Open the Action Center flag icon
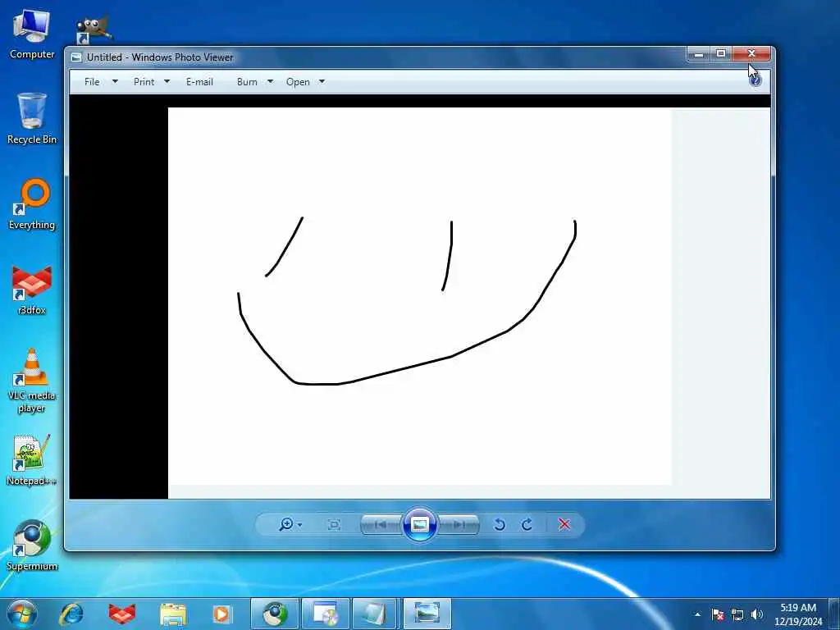 [718, 614]
